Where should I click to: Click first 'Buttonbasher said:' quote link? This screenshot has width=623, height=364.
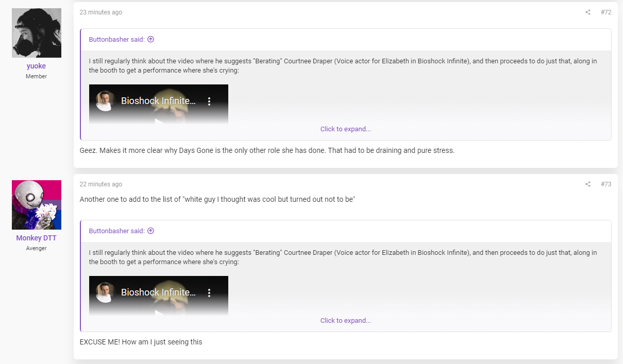click(117, 39)
